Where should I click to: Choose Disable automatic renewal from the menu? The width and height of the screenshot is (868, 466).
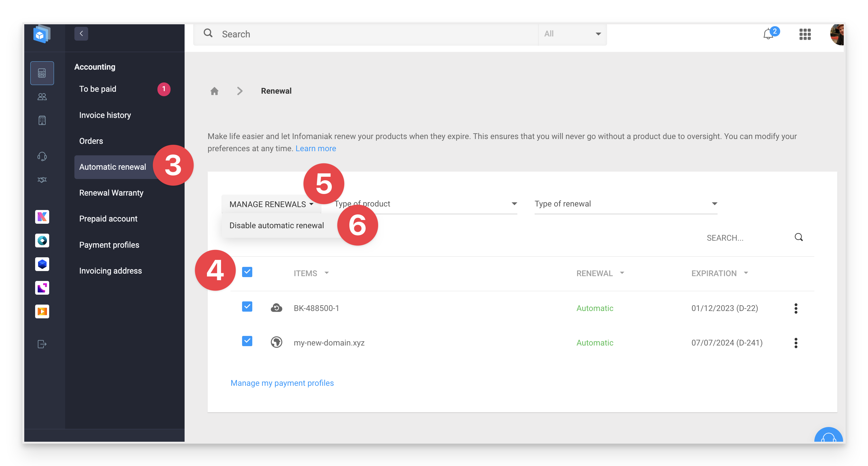pos(276,225)
